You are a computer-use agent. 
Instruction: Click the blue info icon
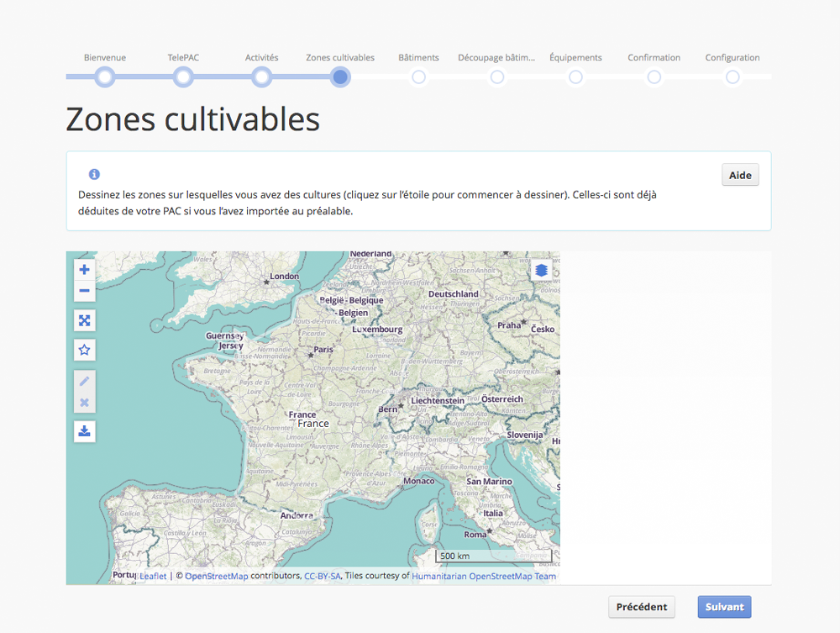(94, 174)
